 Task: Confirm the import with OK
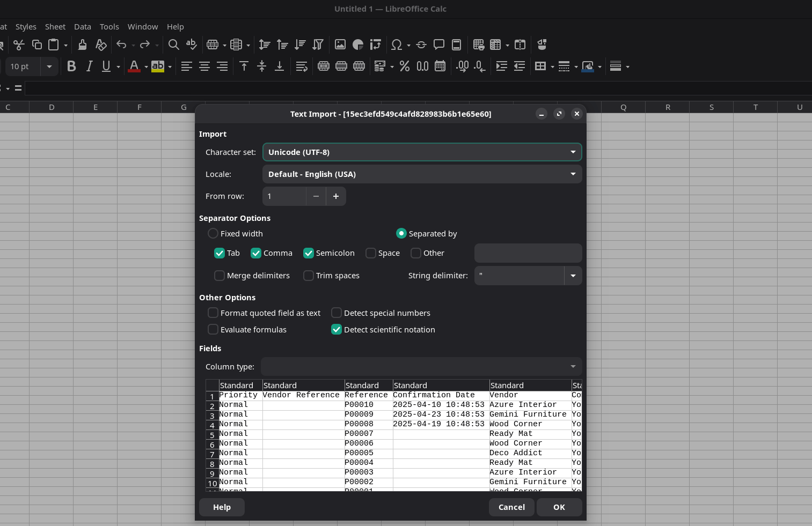click(x=559, y=507)
